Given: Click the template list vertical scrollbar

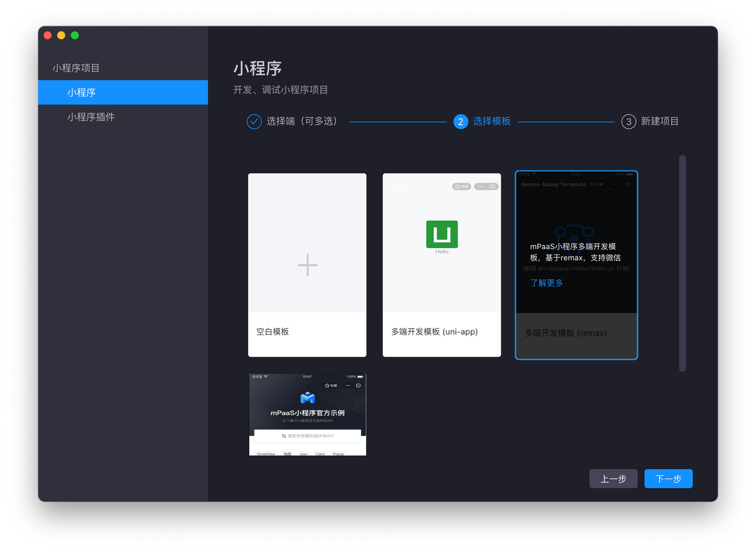Looking at the screenshot, I should [682, 263].
